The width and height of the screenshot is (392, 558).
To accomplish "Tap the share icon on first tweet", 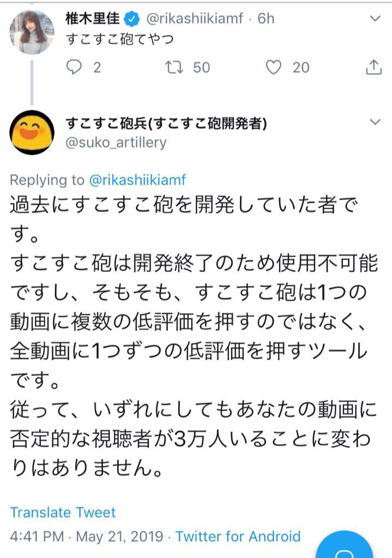I will click(373, 67).
